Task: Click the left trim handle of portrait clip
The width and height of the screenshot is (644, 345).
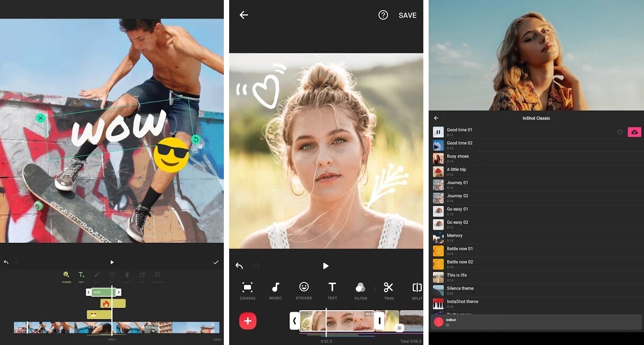Action: click(x=295, y=321)
